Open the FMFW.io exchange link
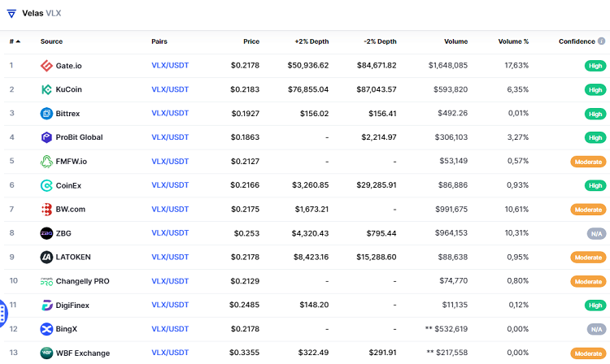 click(x=71, y=162)
